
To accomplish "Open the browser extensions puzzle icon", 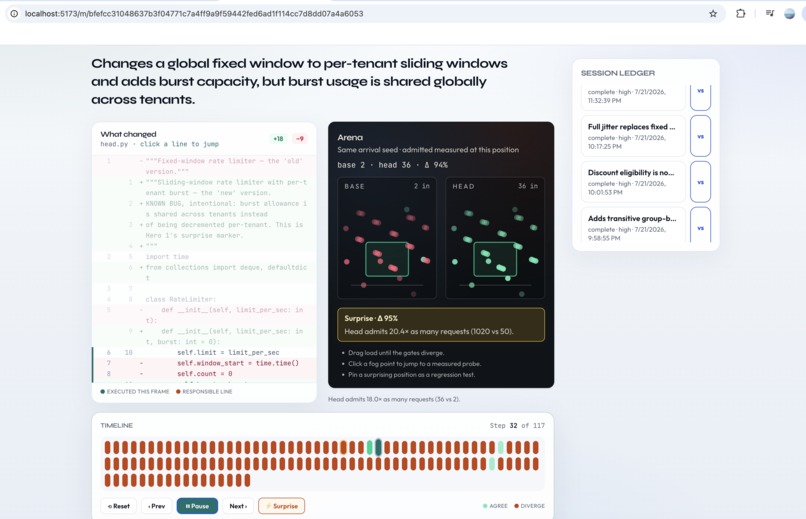I will coord(741,14).
